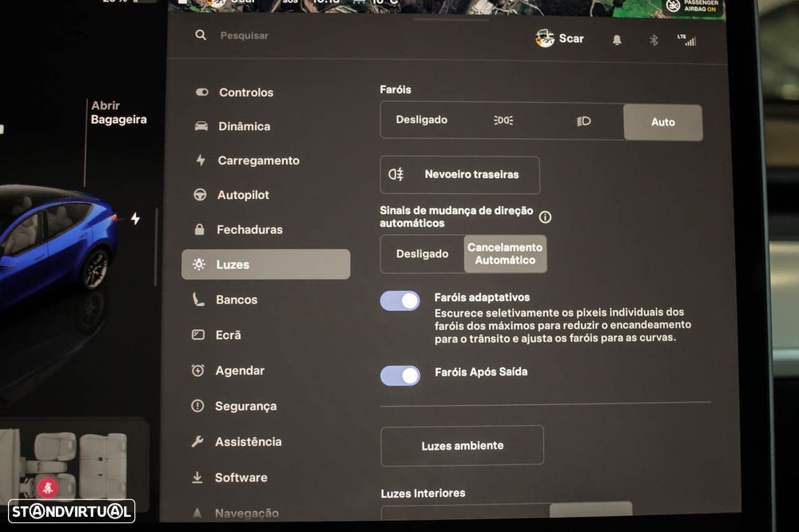Tap the blue car model
Viewport: 799px width, 532px height.
pos(56,244)
